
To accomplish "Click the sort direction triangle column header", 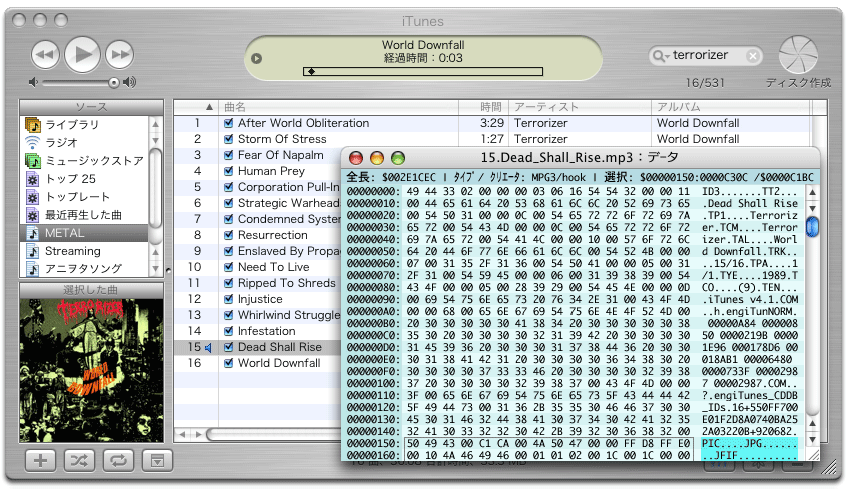I will [209, 107].
